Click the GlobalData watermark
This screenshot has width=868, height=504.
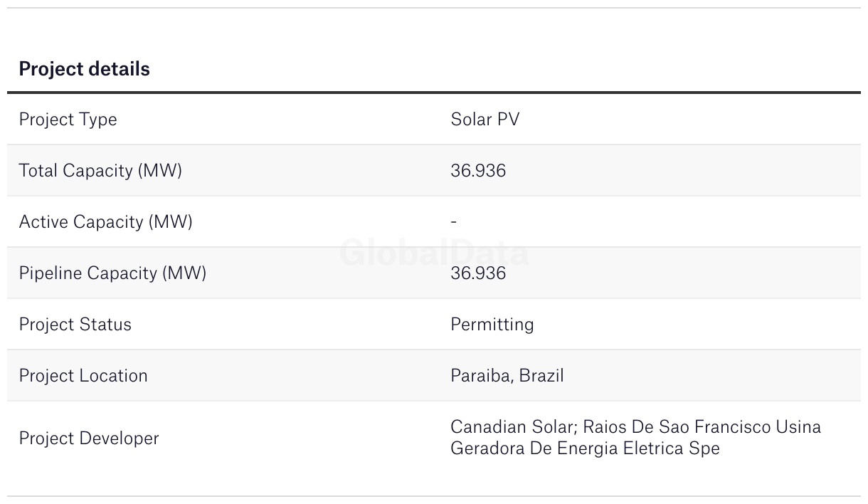pyautogui.click(x=434, y=253)
